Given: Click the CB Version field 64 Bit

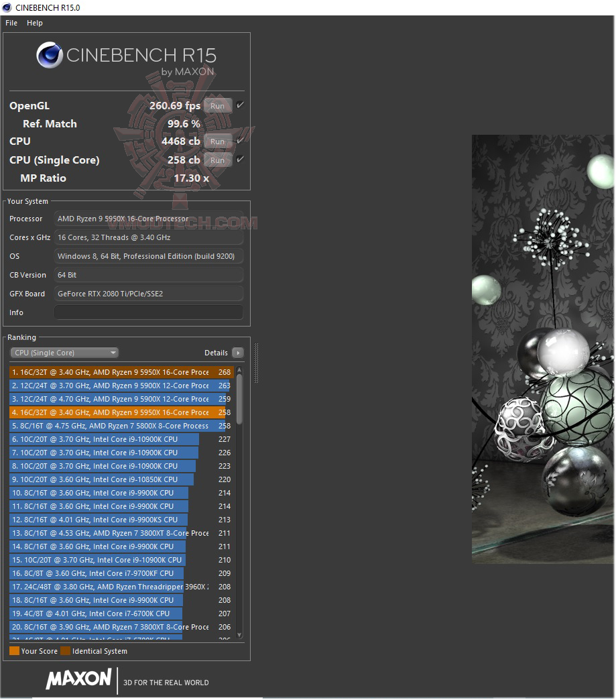Looking at the screenshot, I should (149, 275).
